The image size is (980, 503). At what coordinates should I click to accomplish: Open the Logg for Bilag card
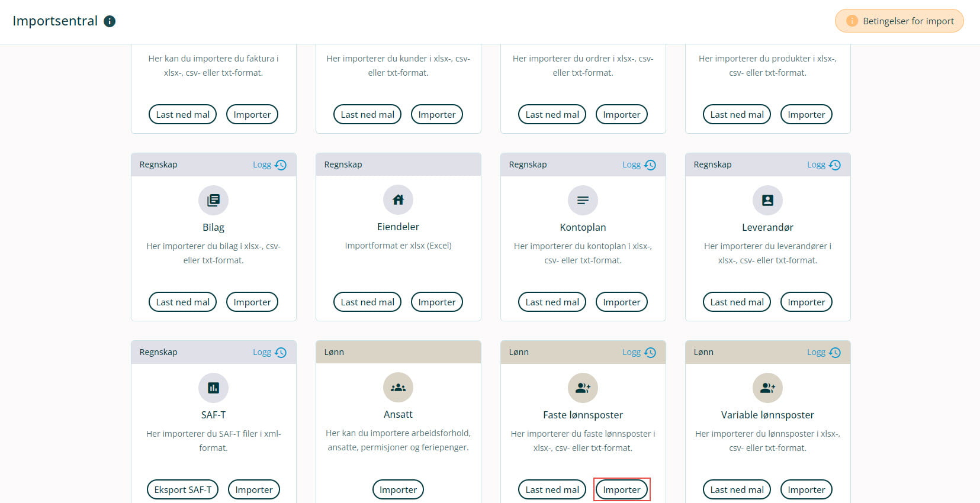[x=269, y=165]
